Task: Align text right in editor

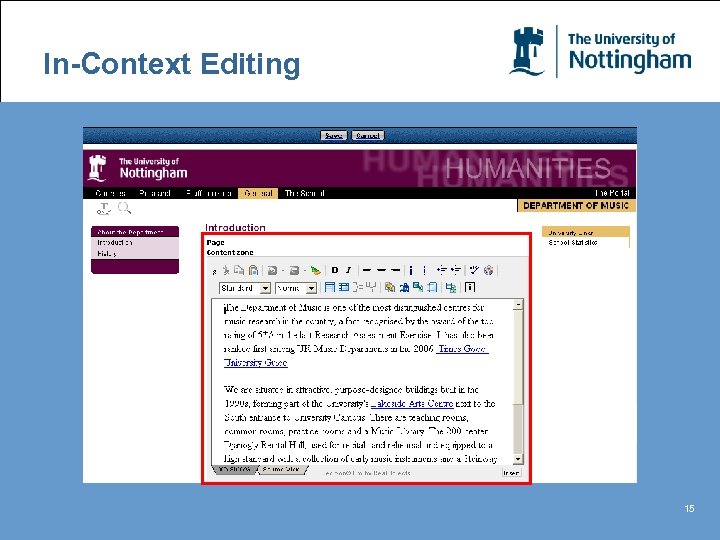Action: click(395, 270)
